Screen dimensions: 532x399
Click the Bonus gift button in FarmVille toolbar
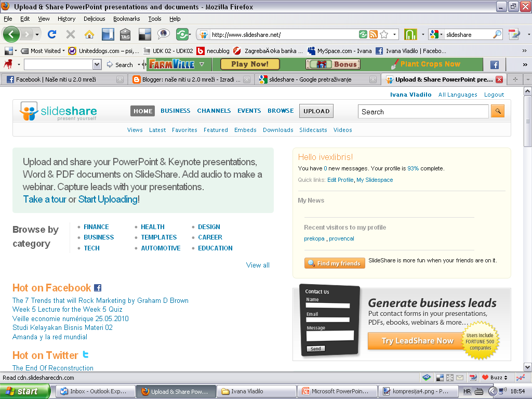tap(333, 64)
